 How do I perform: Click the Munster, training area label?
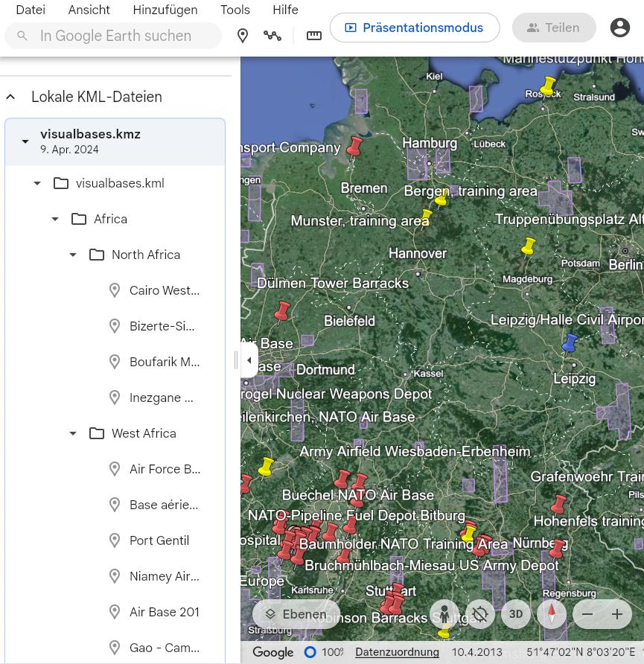coord(360,220)
